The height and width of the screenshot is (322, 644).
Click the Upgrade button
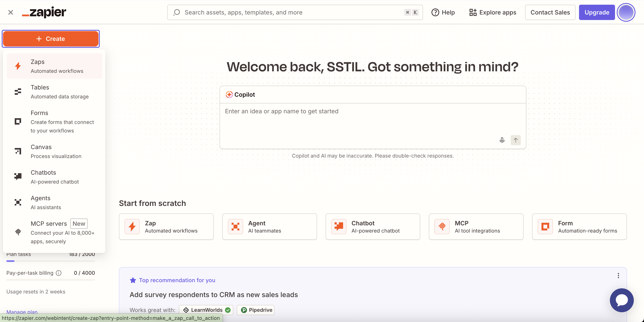pyautogui.click(x=596, y=12)
